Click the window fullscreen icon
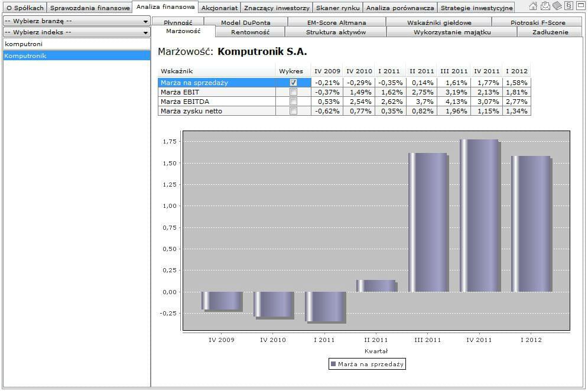The height and width of the screenshot is (391, 588). (x=580, y=6)
